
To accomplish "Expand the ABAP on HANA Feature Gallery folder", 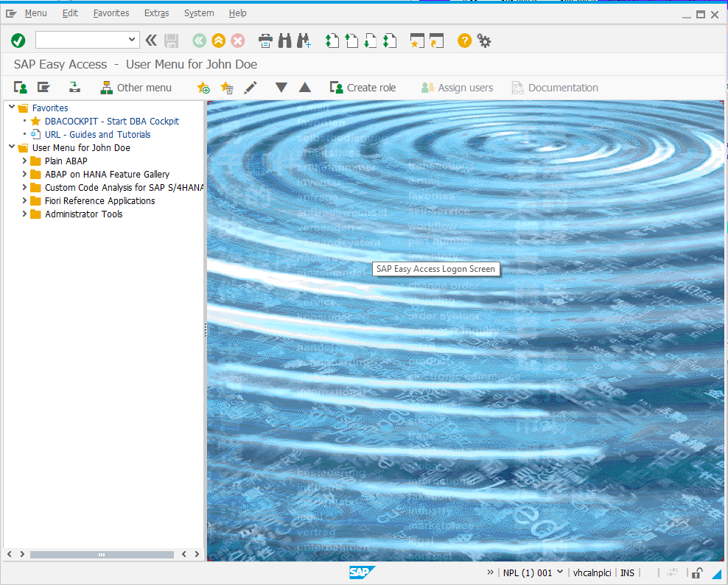I will point(24,174).
